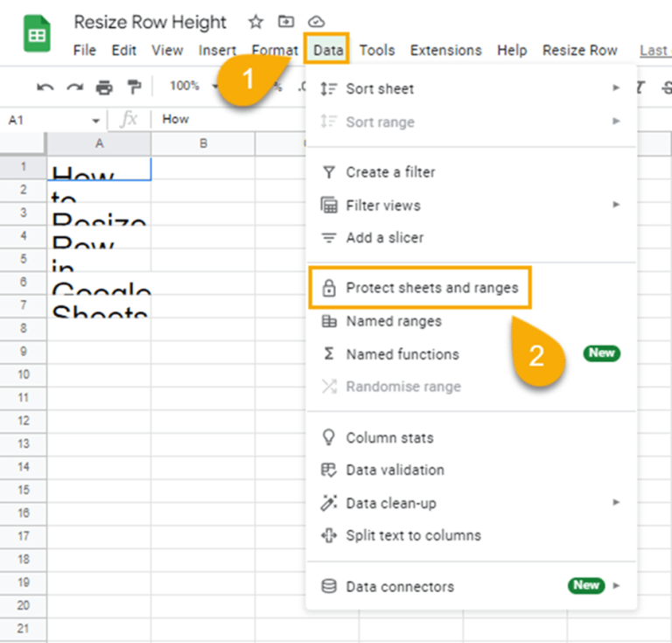Open the Edit menu

coord(124,51)
